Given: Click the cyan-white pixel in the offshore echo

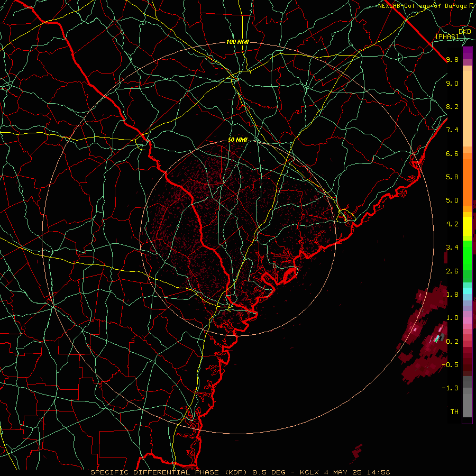Looking at the screenshot, I should point(437,338).
